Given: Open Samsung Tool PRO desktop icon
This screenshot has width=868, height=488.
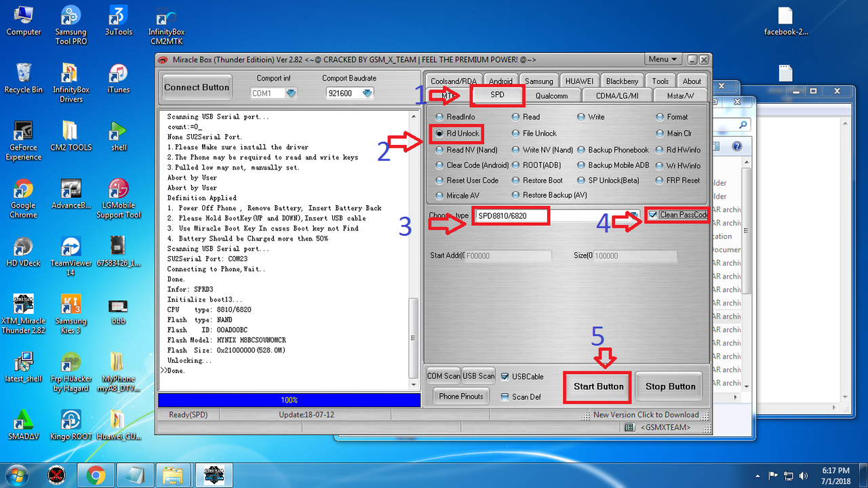Looking at the screenshot, I should point(71,25).
